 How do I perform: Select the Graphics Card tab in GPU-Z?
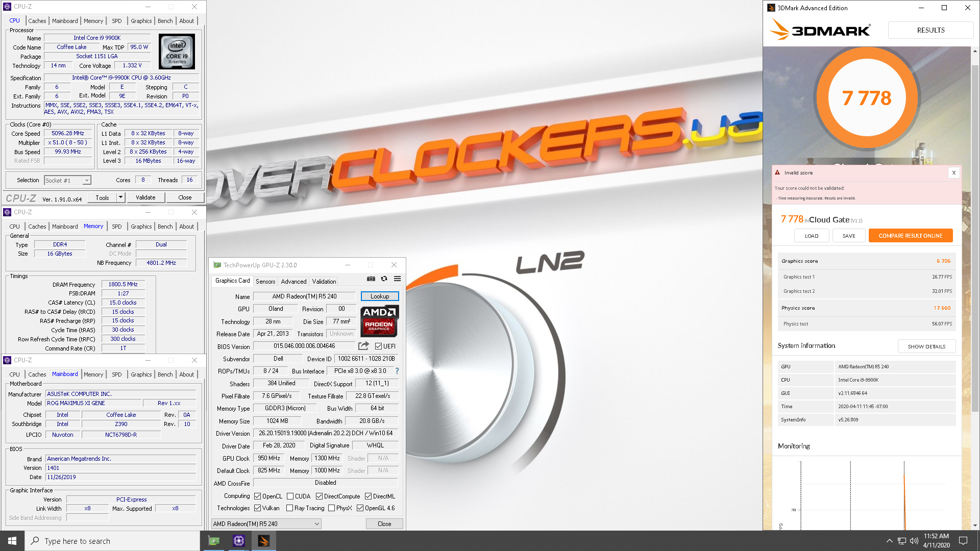232,281
